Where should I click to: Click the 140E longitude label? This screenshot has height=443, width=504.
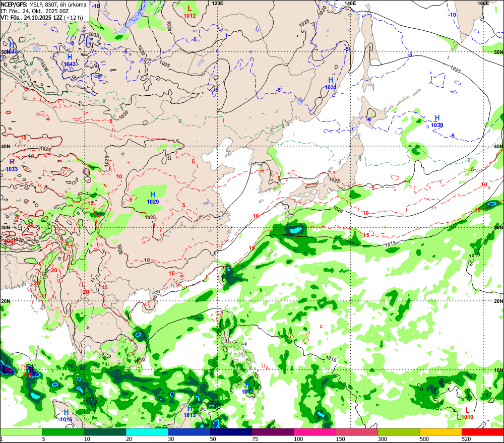(x=350, y=3)
